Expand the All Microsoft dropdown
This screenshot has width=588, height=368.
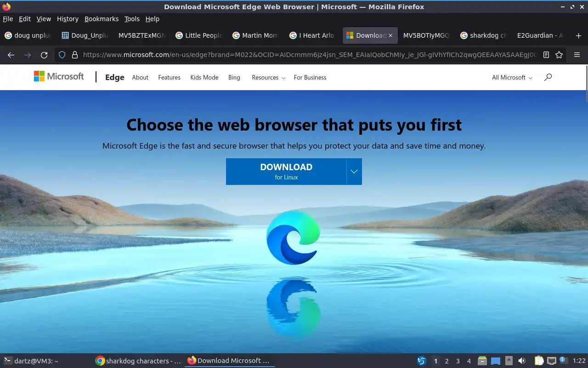pos(512,77)
